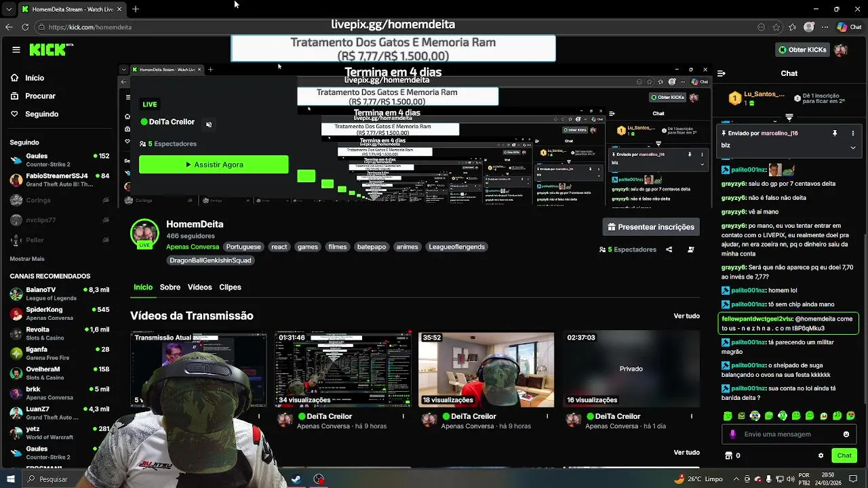
Task: Open Gaules Counter-Strike 2 followed channel
Action: click(60, 160)
